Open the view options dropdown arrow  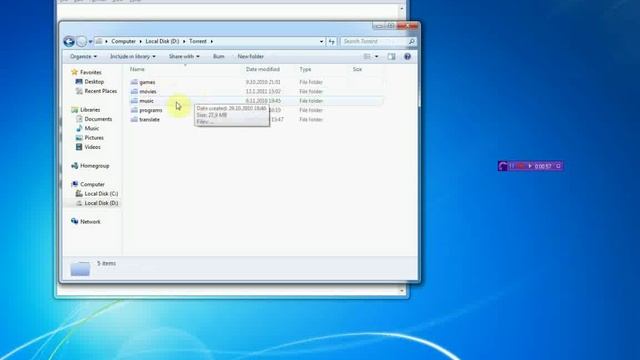(376, 56)
